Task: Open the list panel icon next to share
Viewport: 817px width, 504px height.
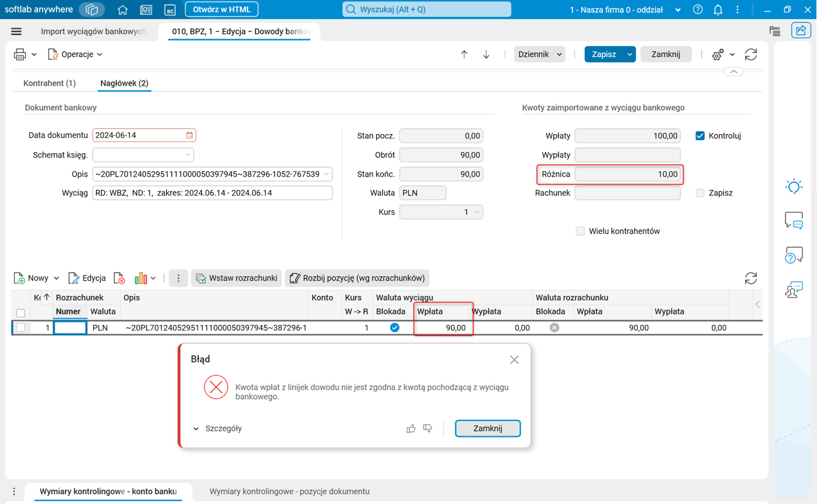Action: (x=775, y=31)
